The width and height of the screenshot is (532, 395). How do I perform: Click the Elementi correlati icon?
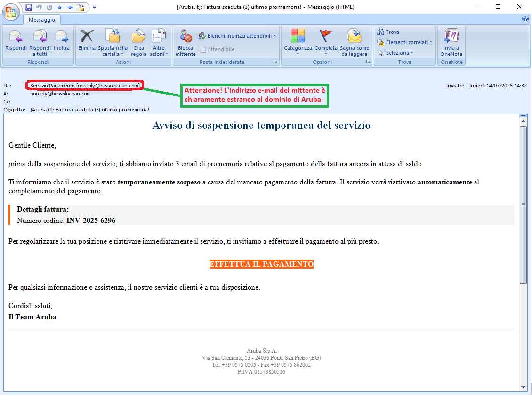click(x=381, y=42)
